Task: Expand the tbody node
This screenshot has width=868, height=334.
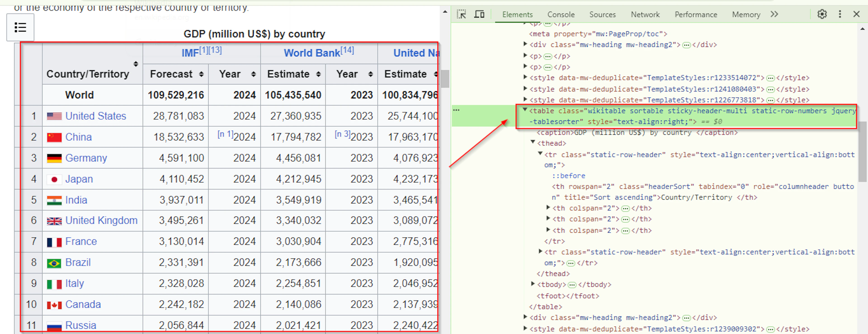Action: point(533,284)
